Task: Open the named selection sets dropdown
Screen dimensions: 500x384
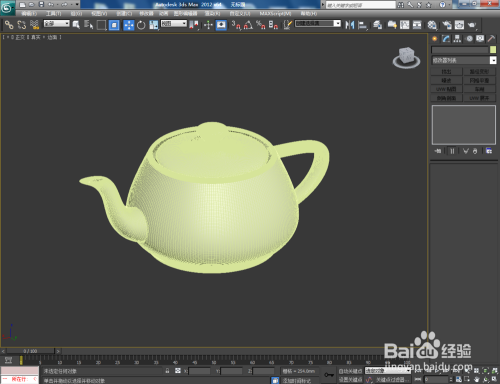Action: (318, 24)
